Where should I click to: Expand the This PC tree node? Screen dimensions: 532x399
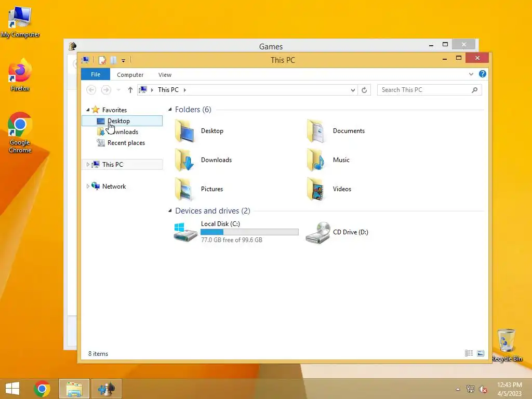88,164
